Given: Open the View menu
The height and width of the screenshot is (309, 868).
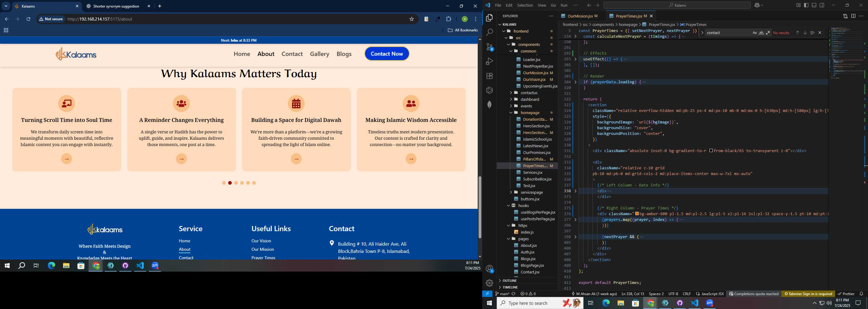Looking at the screenshot, I should pyautogui.click(x=542, y=5).
